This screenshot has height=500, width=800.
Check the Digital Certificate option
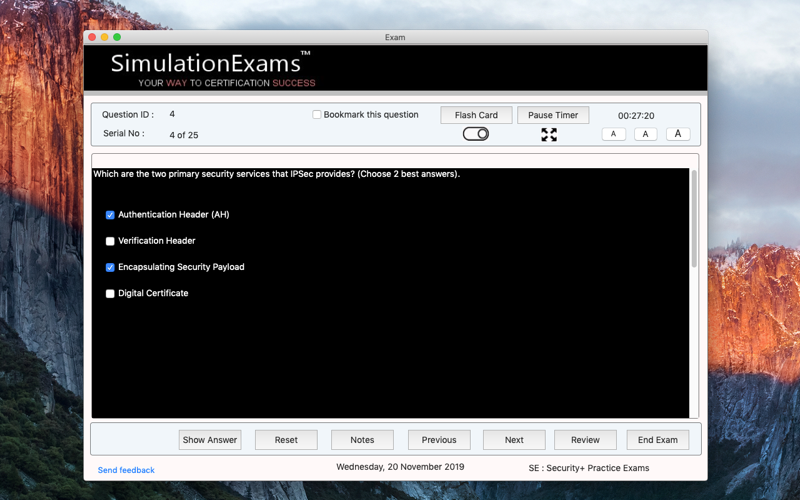coord(110,293)
